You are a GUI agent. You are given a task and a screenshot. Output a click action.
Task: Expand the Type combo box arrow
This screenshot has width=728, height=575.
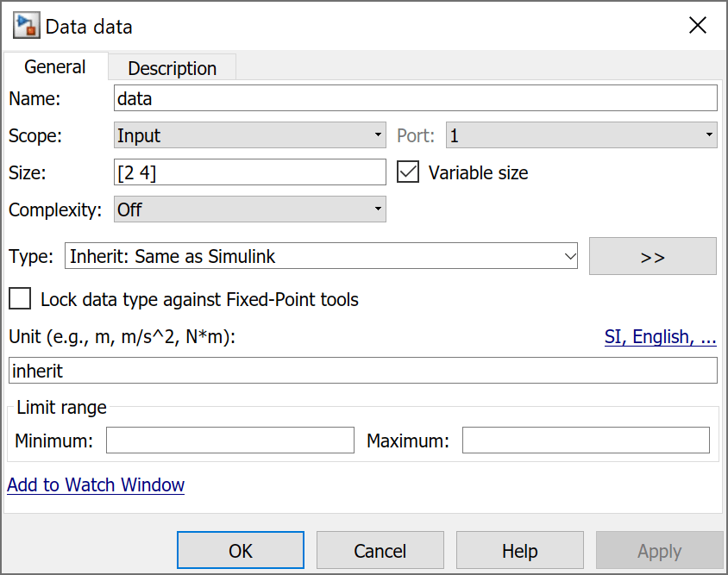tap(569, 256)
